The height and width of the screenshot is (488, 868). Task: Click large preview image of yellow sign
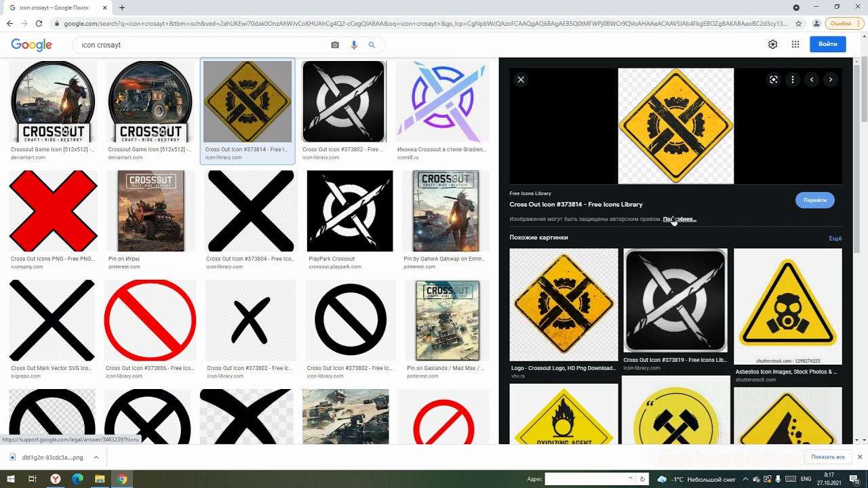click(x=676, y=126)
